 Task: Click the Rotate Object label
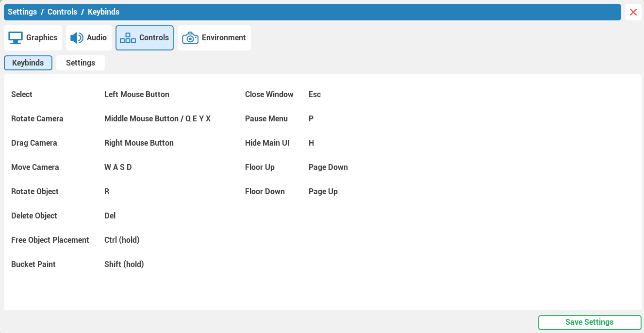point(35,191)
